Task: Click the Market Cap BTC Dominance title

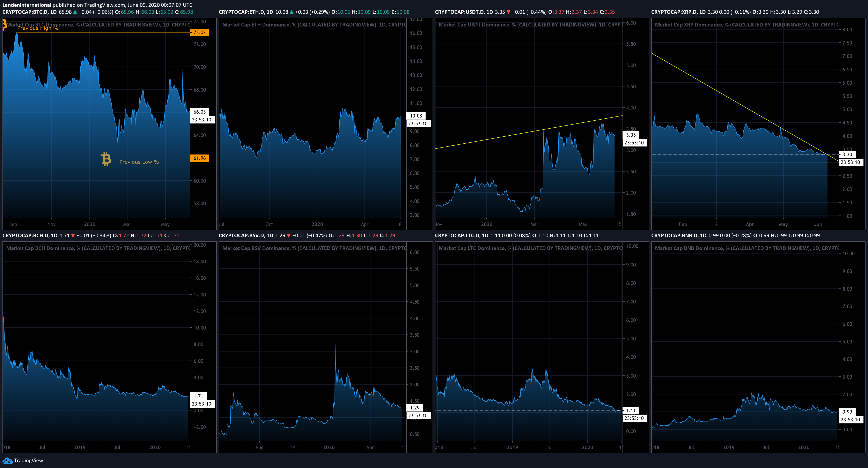Action: point(98,25)
